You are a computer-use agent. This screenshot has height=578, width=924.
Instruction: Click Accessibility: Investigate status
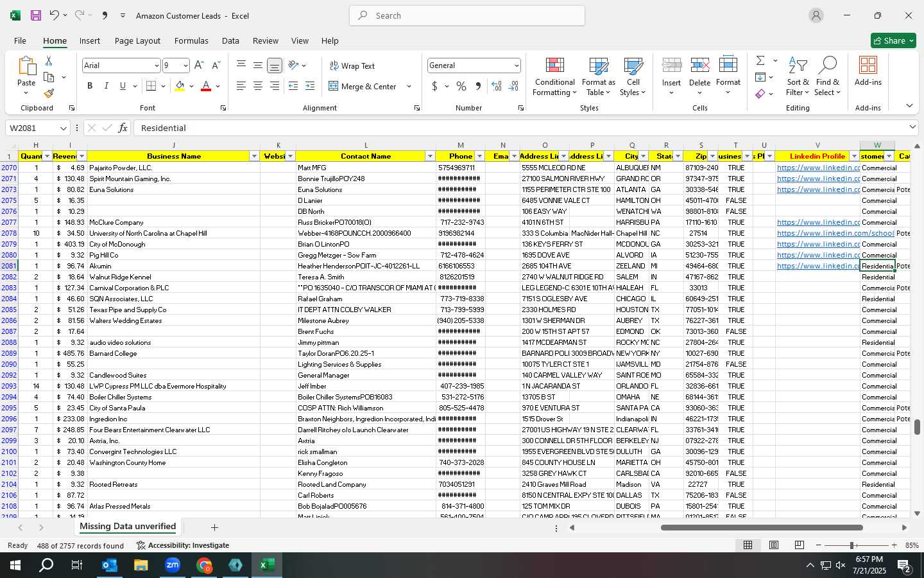click(x=183, y=545)
